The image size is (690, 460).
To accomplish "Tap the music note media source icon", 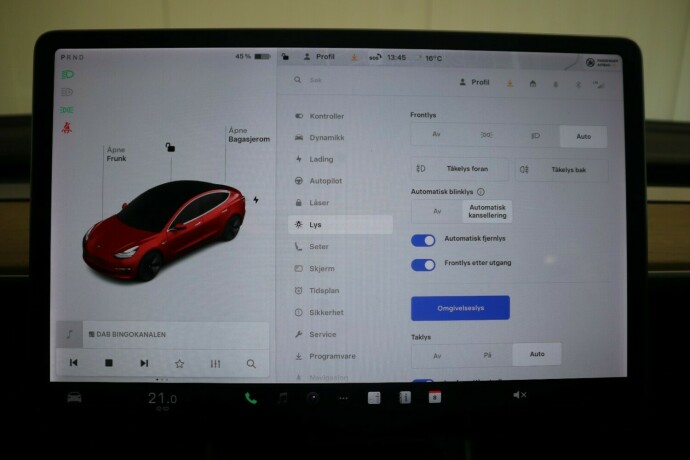I will tap(70, 335).
